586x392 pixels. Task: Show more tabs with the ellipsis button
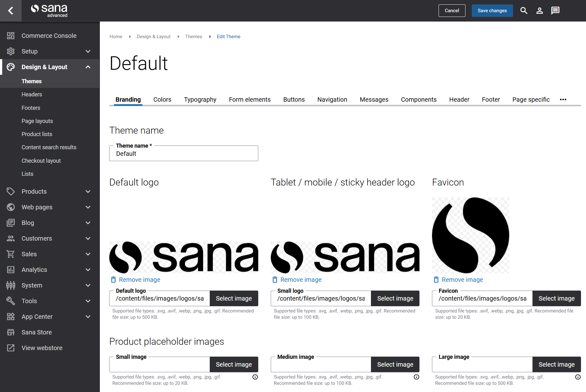[x=563, y=99]
